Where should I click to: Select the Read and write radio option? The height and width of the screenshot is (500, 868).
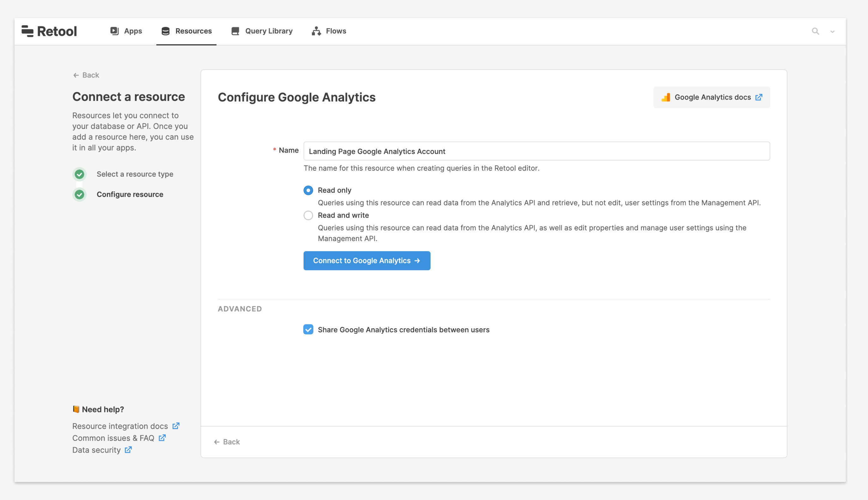pos(308,215)
